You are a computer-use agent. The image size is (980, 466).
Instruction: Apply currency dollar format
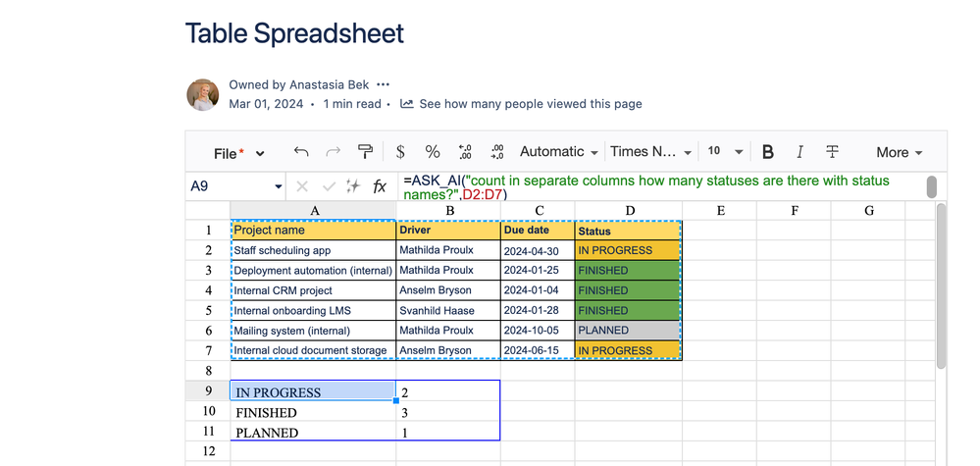click(400, 152)
